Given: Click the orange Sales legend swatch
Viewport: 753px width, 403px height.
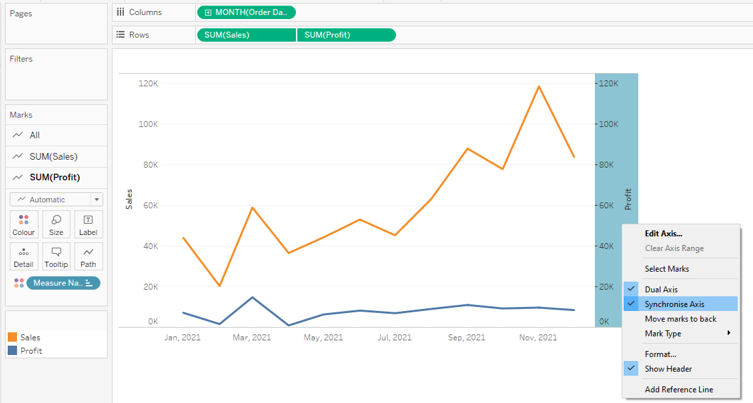Looking at the screenshot, I should (x=13, y=338).
